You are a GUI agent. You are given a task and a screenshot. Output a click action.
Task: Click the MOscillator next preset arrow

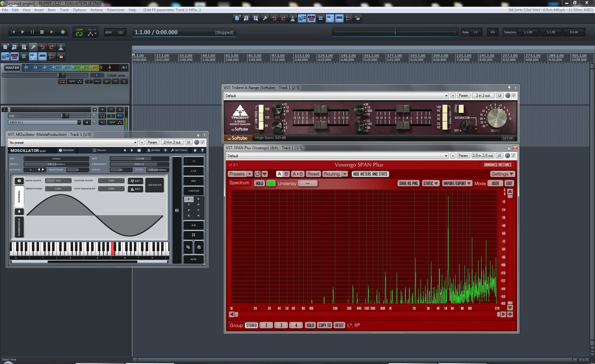(x=132, y=150)
